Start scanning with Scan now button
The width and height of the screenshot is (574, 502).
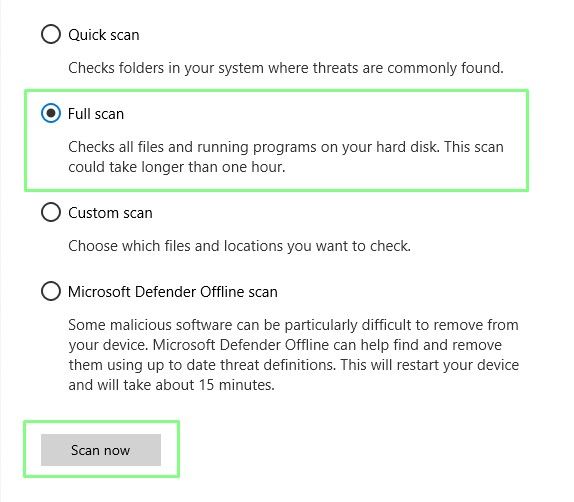click(x=101, y=450)
